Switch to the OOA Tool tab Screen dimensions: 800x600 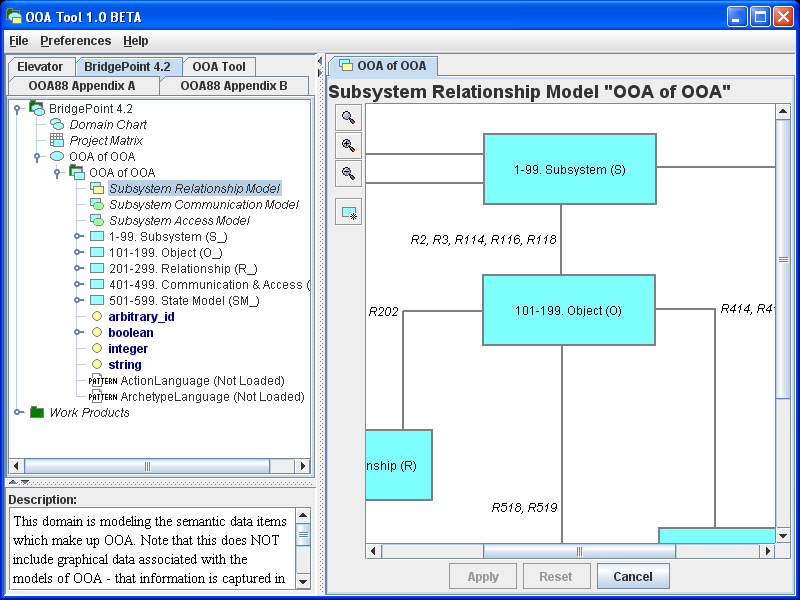[219, 66]
